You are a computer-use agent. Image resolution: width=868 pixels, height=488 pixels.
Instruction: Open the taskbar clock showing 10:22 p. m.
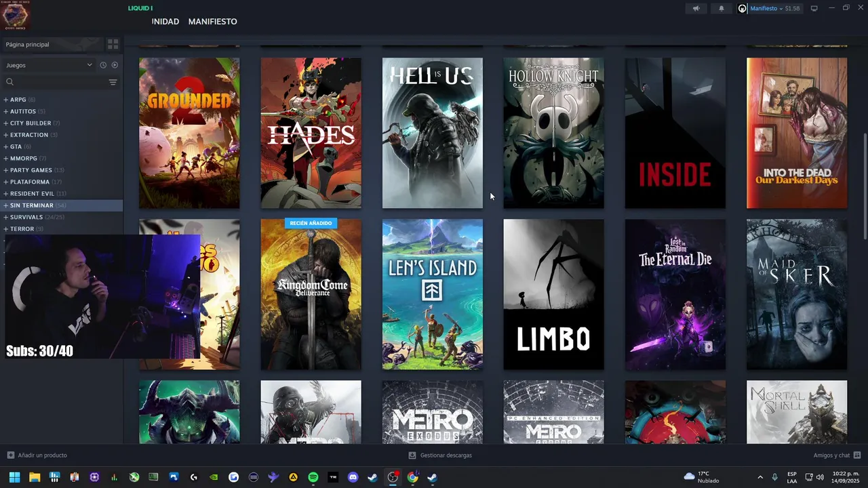click(845, 477)
